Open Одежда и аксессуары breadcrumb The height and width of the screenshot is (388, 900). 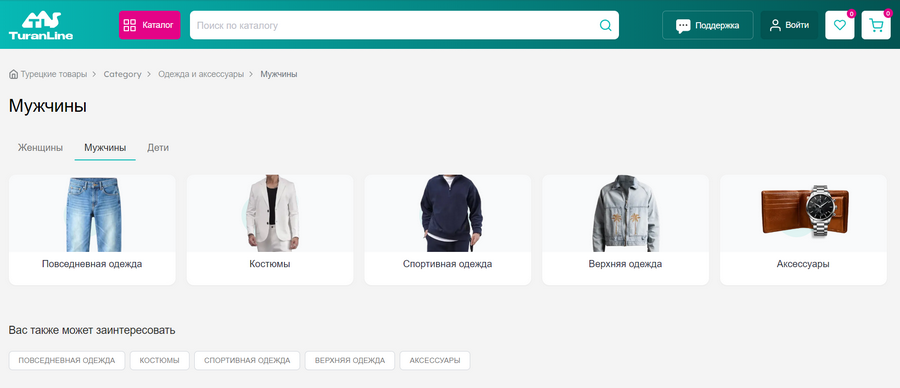coord(201,74)
